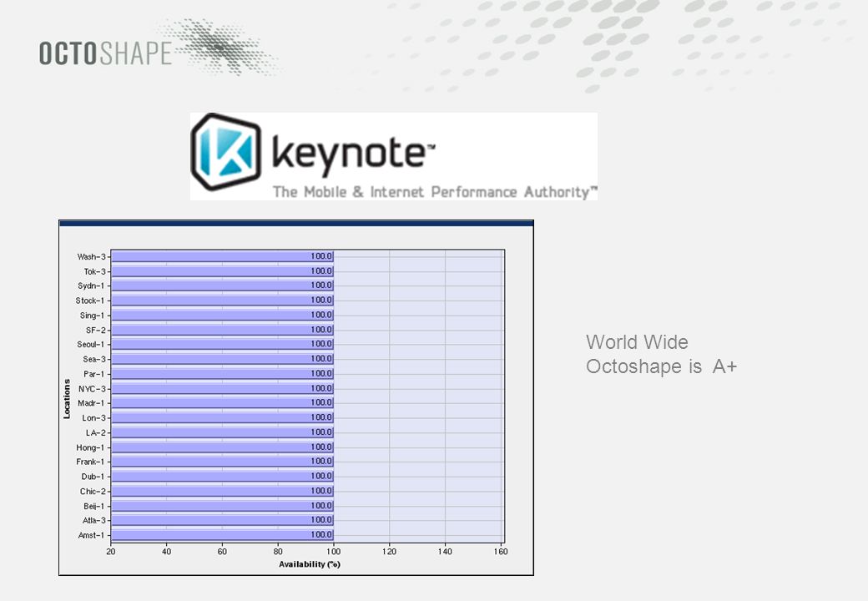Click the 100.0 value on Tok-3 bar
This screenshot has width=868, height=601.
click(321, 271)
